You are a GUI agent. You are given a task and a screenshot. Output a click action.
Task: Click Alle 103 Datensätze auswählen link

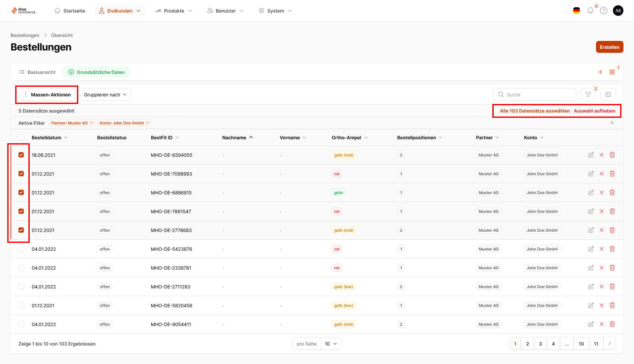pos(535,111)
